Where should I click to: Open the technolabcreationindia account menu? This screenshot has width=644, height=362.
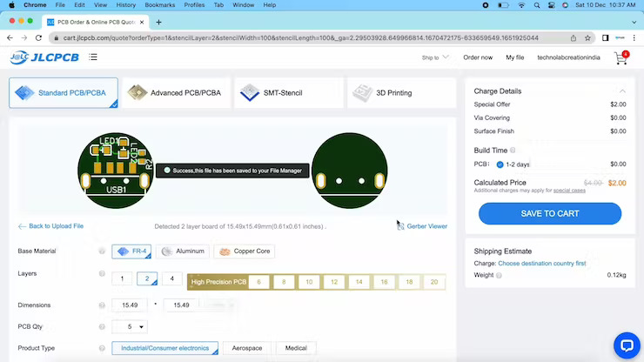pos(568,57)
